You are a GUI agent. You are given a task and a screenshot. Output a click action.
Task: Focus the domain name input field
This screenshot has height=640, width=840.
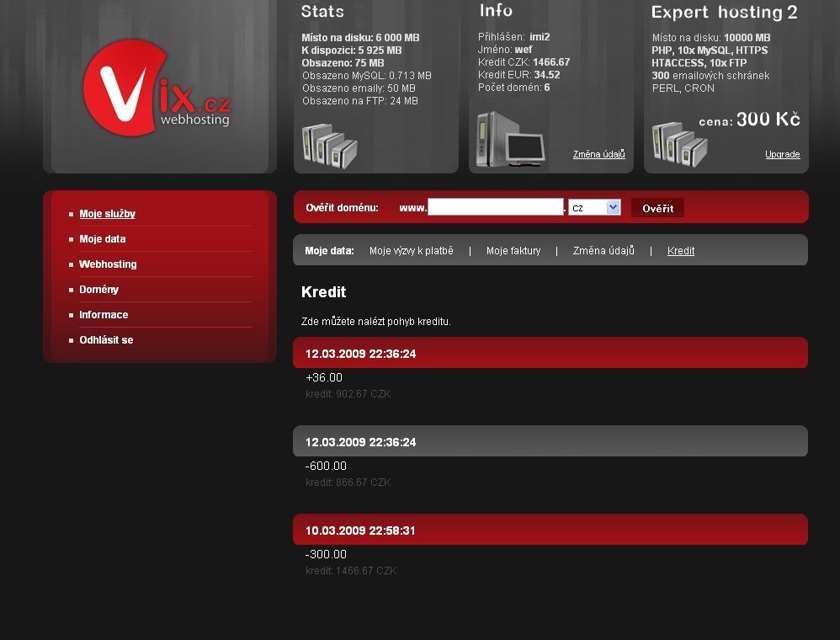coord(495,207)
